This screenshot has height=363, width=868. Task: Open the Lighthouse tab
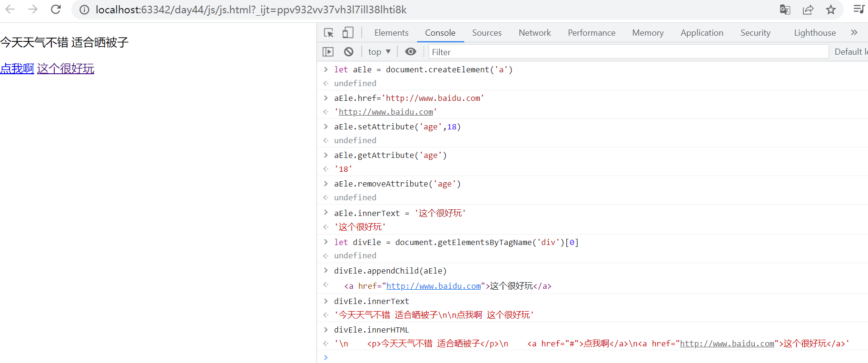(815, 33)
